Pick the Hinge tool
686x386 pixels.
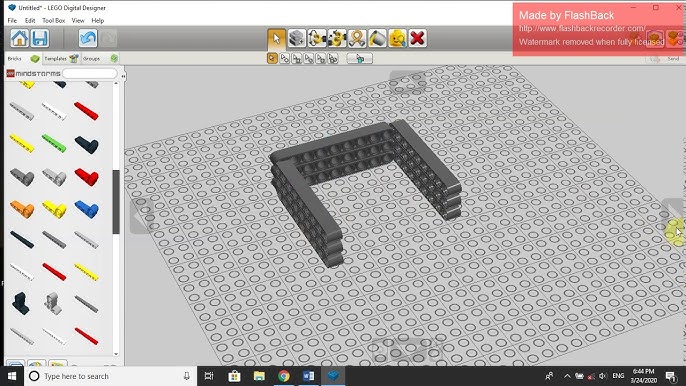point(317,39)
